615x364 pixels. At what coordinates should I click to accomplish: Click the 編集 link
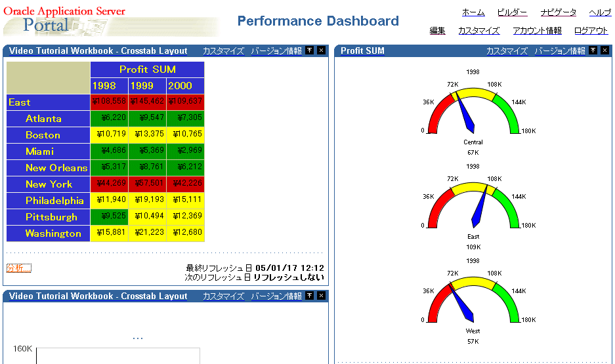pyautogui.click(x=437, y=31)
